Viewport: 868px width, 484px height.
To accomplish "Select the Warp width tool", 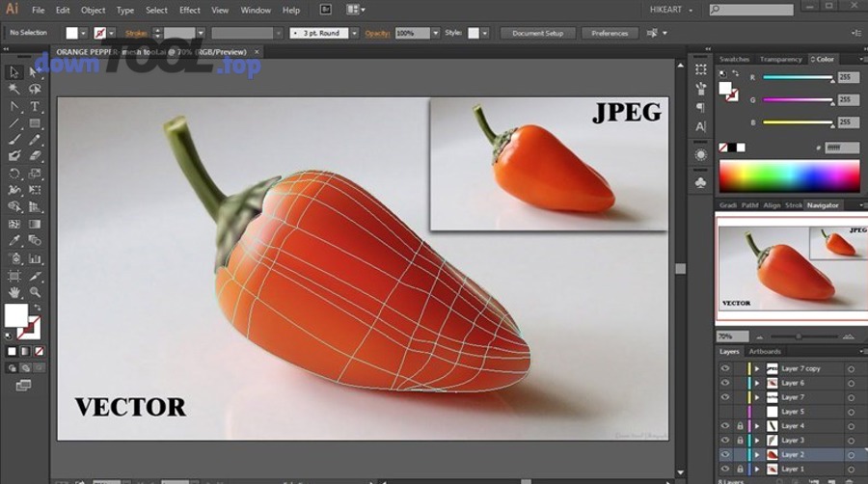I will pyautogui.click(x=14, y=190).
